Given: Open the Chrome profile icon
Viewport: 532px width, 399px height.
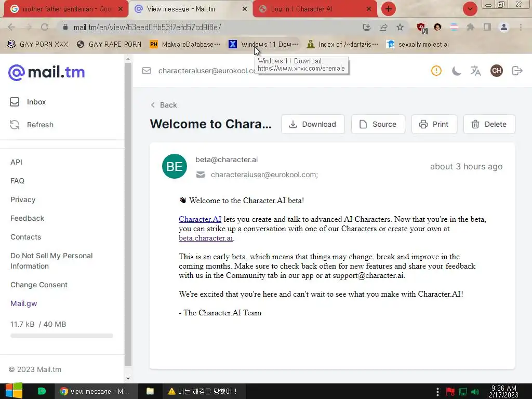Looking at the screenshot, I should (504, 27).
